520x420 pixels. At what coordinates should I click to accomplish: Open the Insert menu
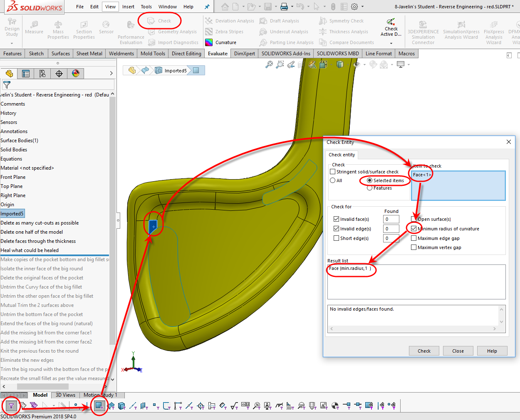128,7
